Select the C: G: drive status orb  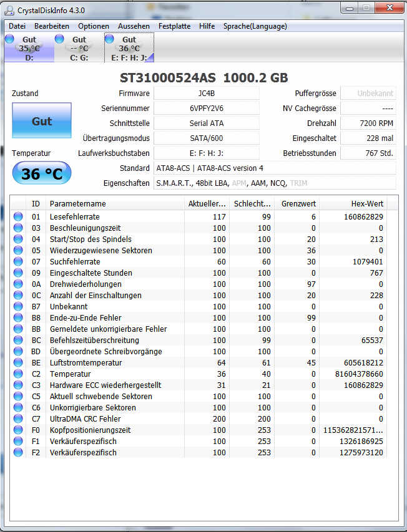click(x=59, y=39)
